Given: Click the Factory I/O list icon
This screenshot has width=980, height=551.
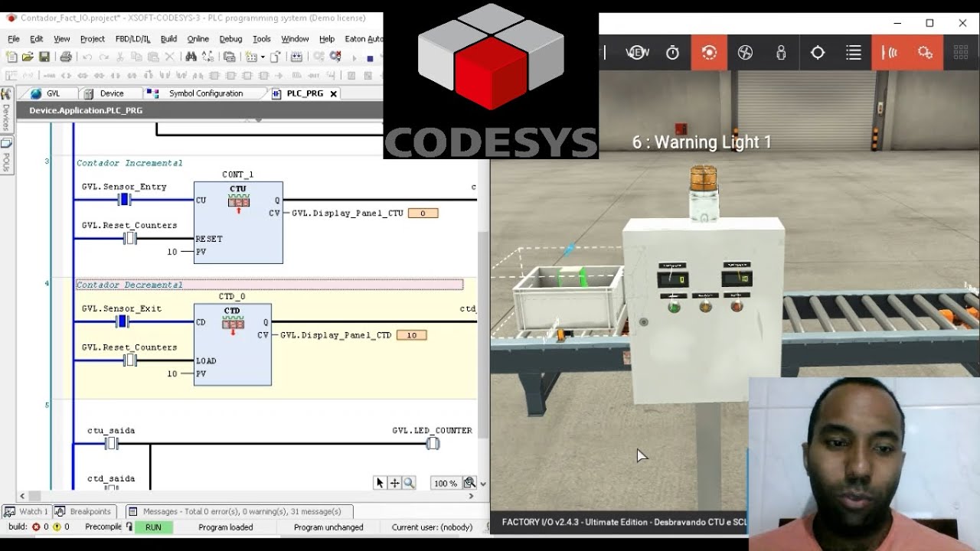Looking at the screenshot, I should [x=854, y=52].
